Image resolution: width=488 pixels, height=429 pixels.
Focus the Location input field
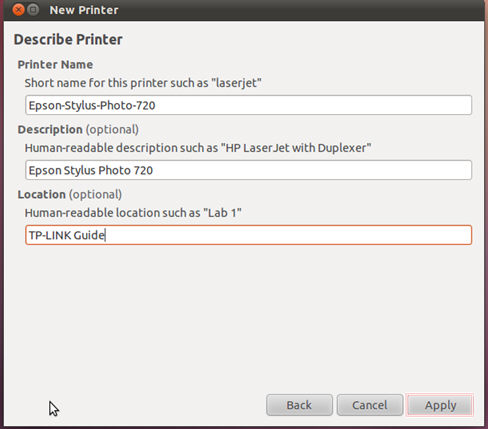coord(248,235)
